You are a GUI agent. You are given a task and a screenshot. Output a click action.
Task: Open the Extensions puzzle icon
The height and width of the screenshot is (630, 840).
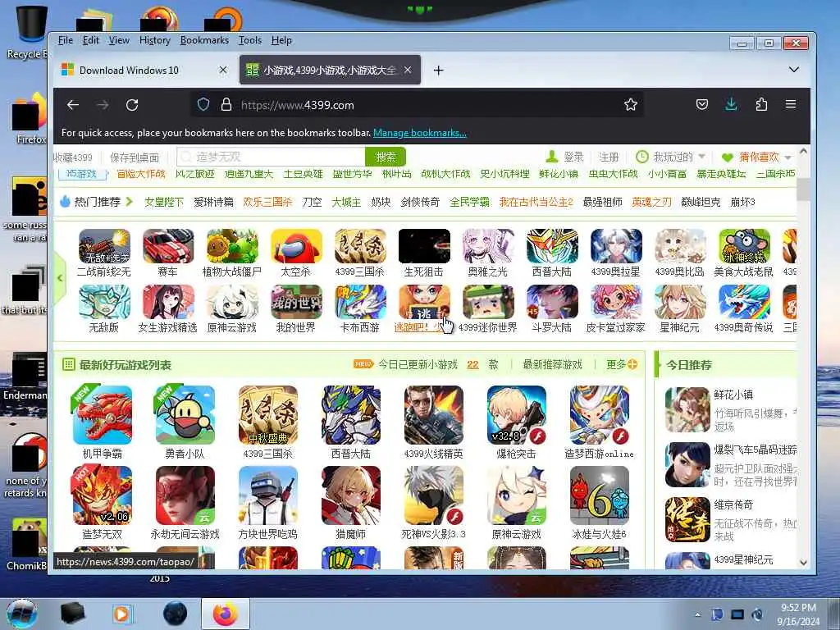[x=761, y=104]
